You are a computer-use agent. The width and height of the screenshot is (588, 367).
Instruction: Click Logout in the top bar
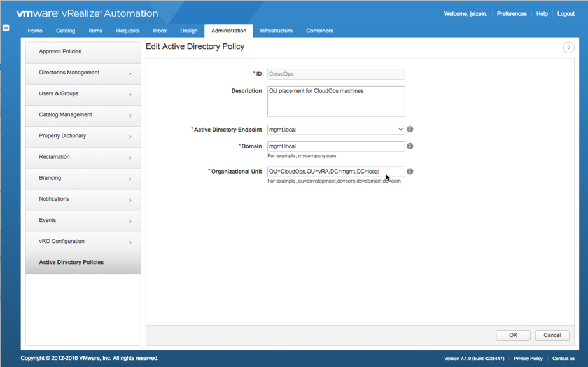coord(565,13)
